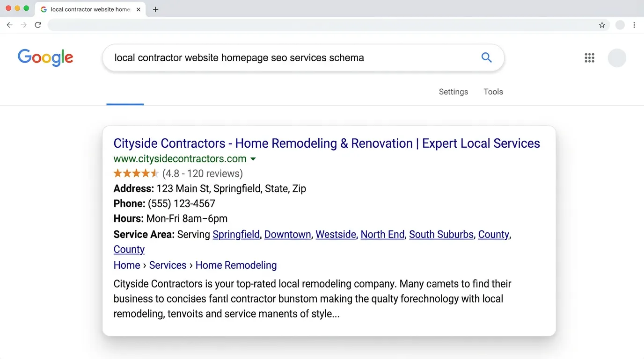Bookmark this page with the star icon

pos(602,25)
